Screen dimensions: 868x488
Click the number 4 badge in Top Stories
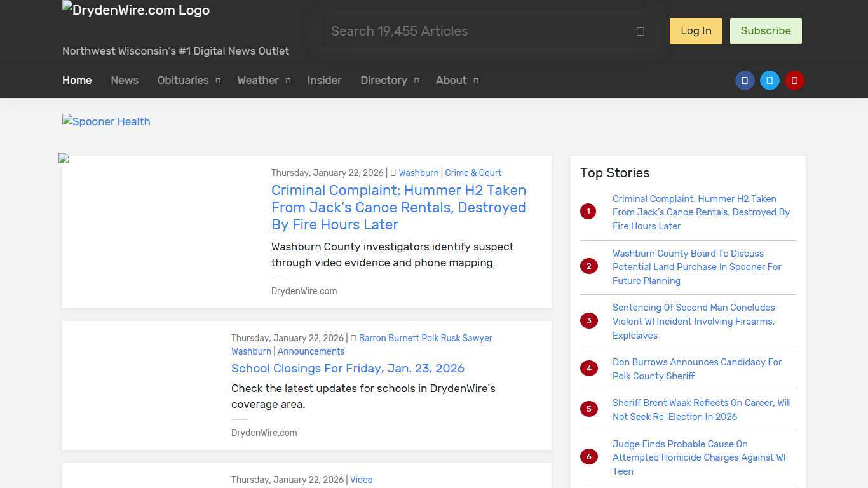pos(588,369)
